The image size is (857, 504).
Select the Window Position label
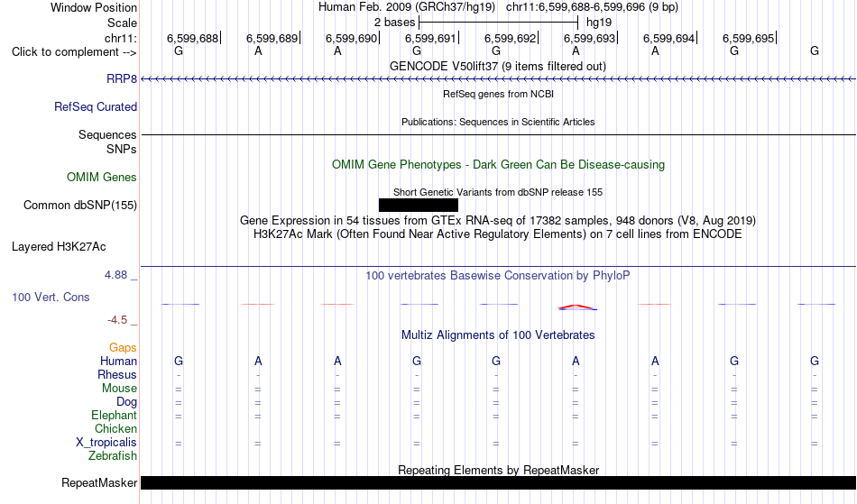[x=94, y=7]
